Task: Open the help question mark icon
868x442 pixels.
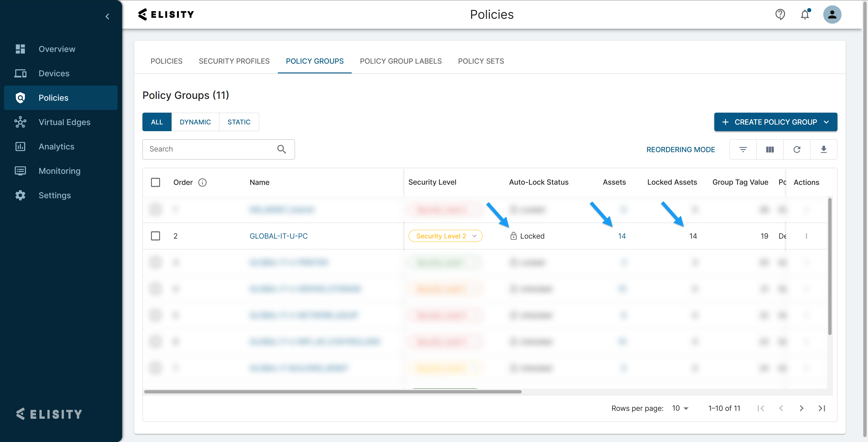Action: 780,14
